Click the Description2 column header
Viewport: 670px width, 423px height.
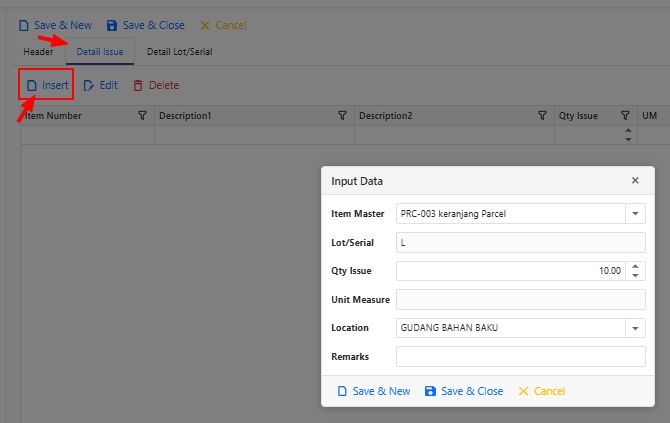pyautogui.click(x=454, y=115)
